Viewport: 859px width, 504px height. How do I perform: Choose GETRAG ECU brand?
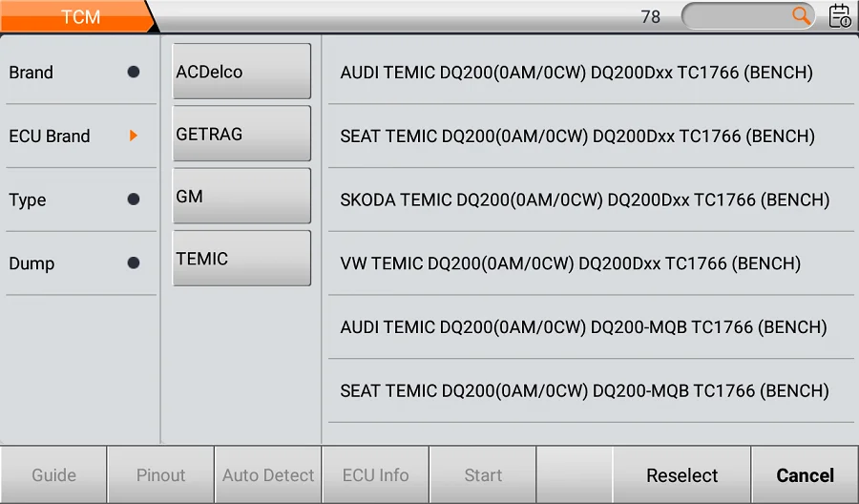(x=241, y=134)
